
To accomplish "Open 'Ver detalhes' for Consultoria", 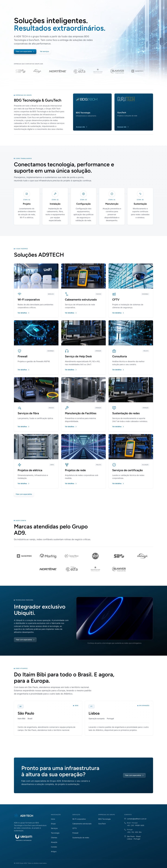I will tap(118, 370).
